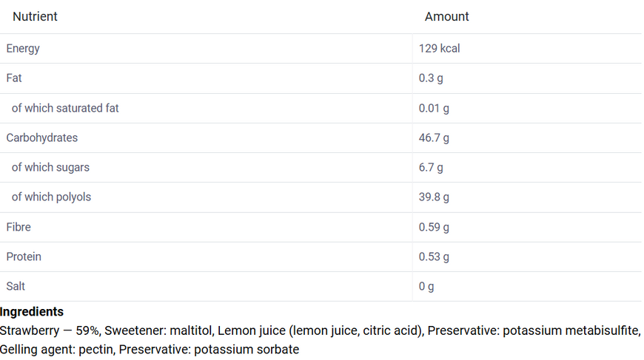
Task: Click the 0.3 g fat amount
Action: click(431, 78)
